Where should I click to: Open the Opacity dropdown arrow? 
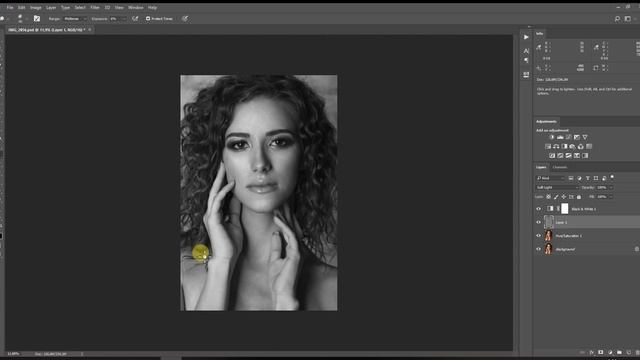pyautogui.click(x=611, y=188)
